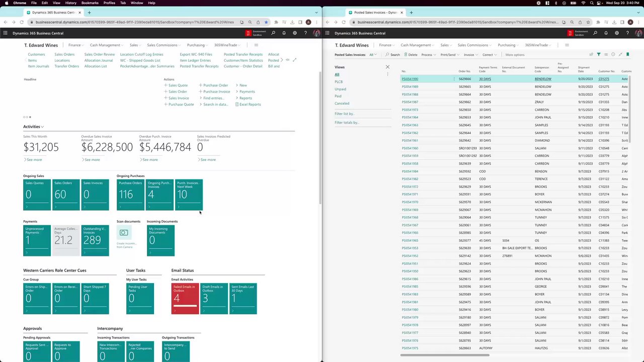Viewport: 644px width, 362px height.
Task: Click hamburger menu next to 365WineTrade, right window
Action: 567,45
